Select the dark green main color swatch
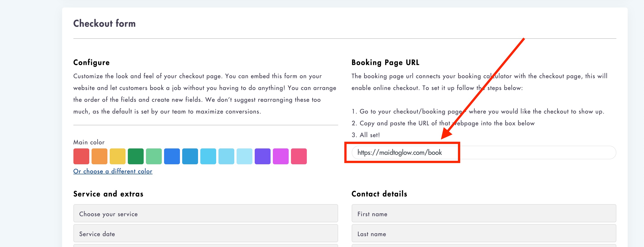 click(136, 156)
